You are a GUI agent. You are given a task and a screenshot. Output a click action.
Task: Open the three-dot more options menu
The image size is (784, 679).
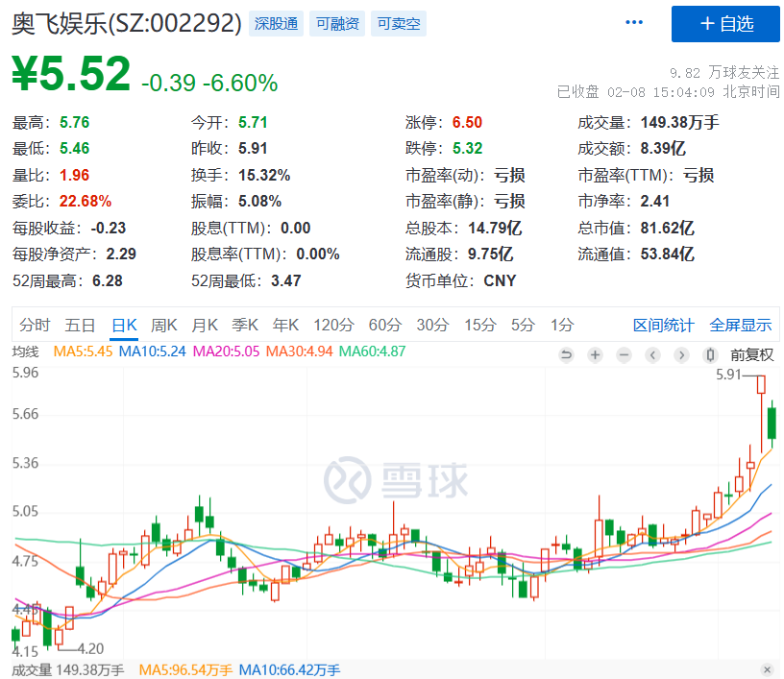pos(634,22)
